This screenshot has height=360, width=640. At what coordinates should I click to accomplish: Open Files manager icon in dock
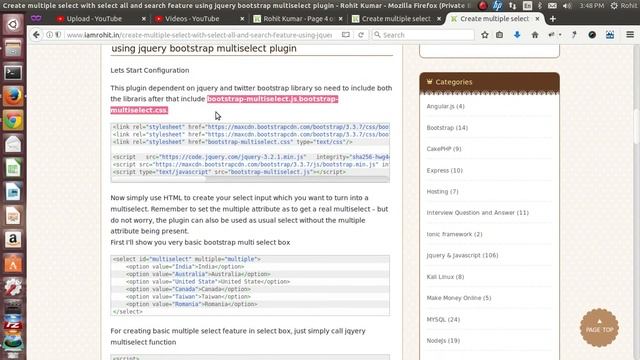[x=13, y=49]
